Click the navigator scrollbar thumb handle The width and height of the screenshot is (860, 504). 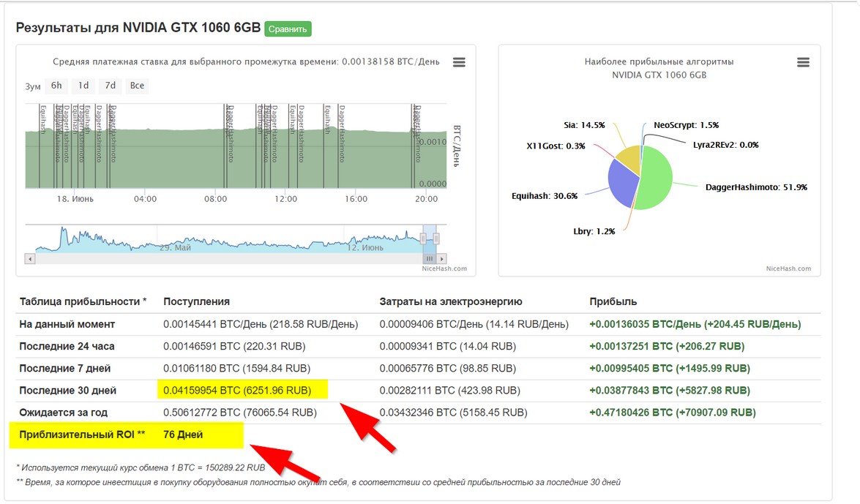pyautogui.click(x=430, y=259)
